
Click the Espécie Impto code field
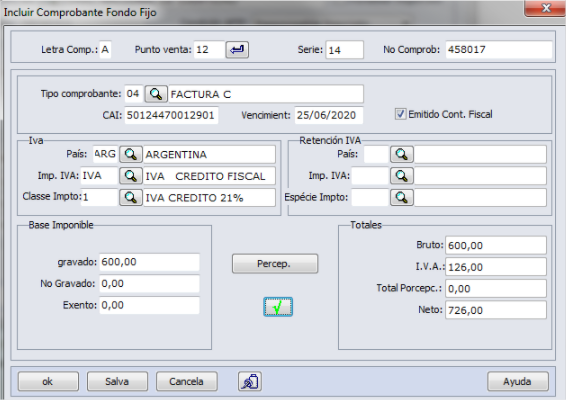[x=370, y=197]
